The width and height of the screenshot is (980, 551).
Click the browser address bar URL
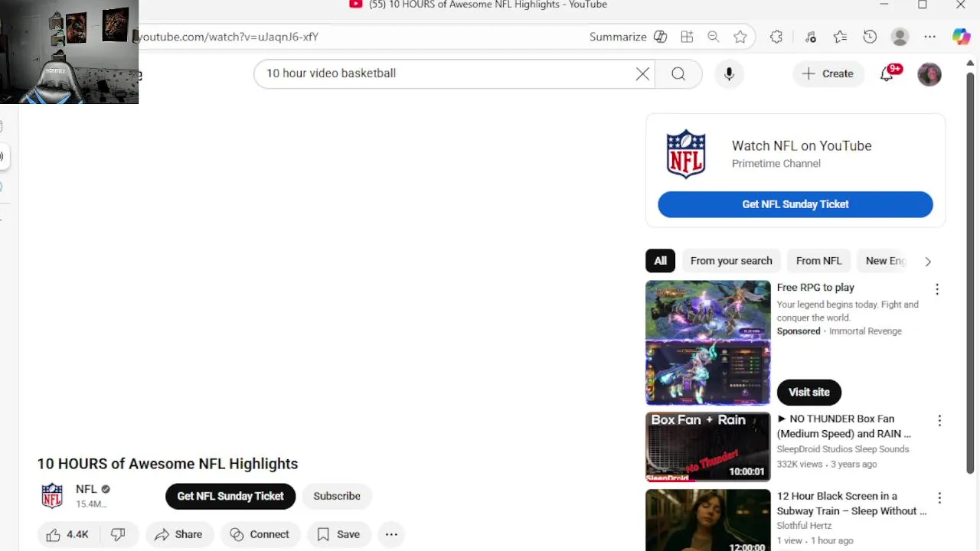click(227, 37)
